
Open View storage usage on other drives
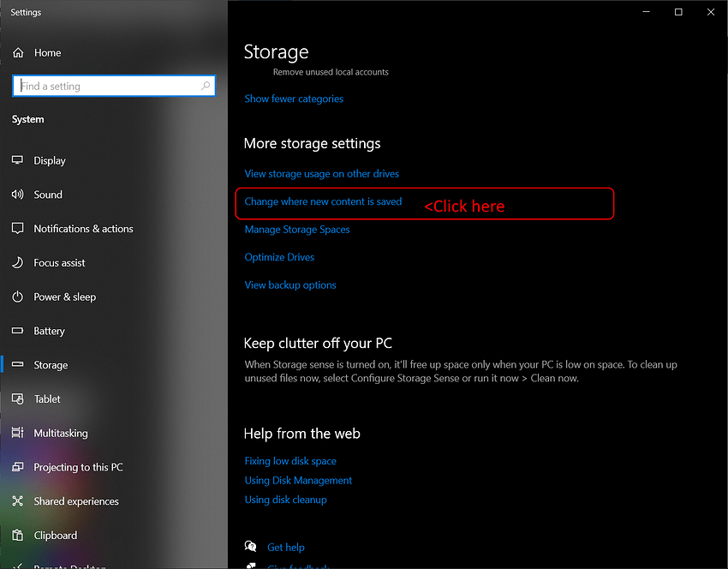(322, 174)
